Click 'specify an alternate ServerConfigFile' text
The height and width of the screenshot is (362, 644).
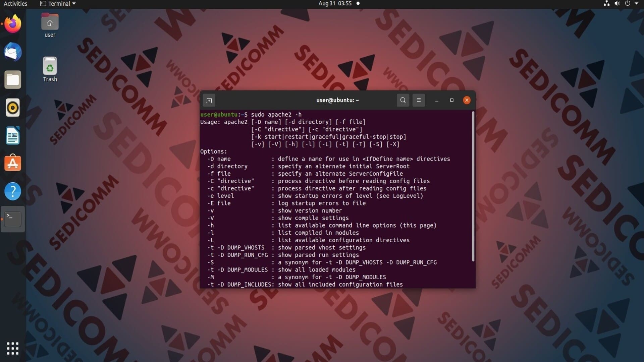pyautogui.click(x=340, y=174)
